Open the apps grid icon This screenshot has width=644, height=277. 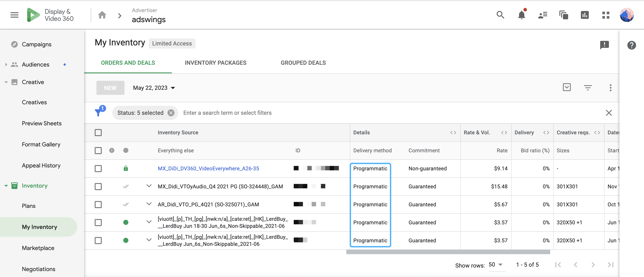pos(606,15)
